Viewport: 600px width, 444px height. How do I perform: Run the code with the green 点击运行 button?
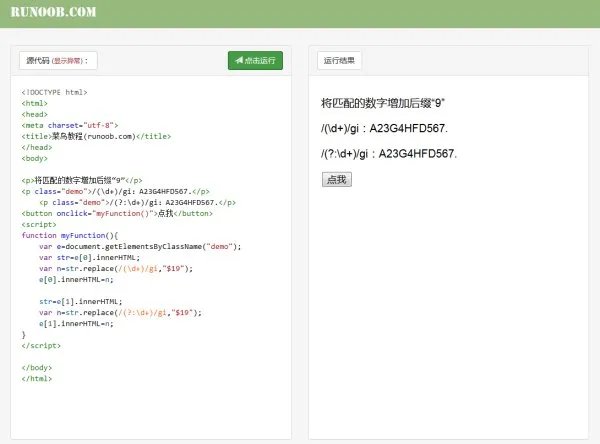click(255, 60)
